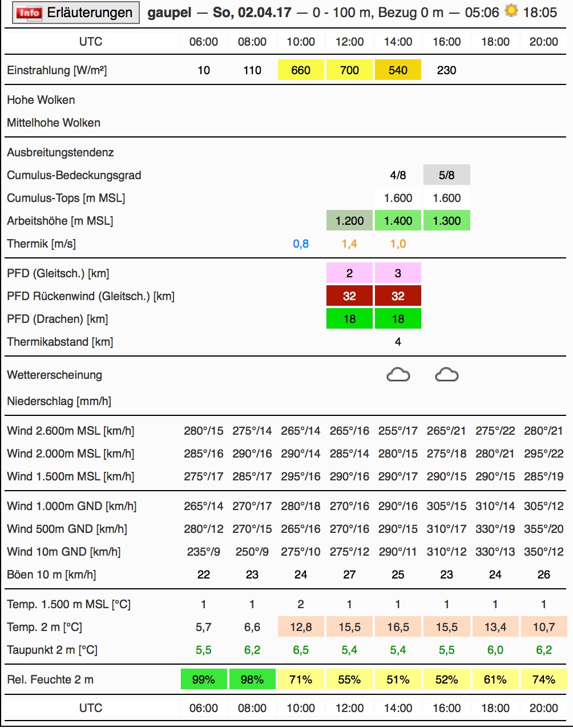573x728 pixels.
Task: Click the green 99% humidity cell
Action: coord(204,680)
